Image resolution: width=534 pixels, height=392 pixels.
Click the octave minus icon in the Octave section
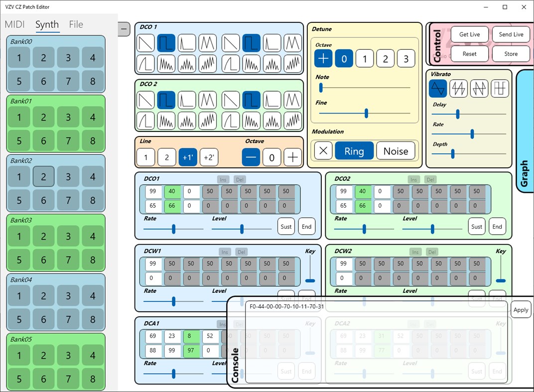pos(251,157)
